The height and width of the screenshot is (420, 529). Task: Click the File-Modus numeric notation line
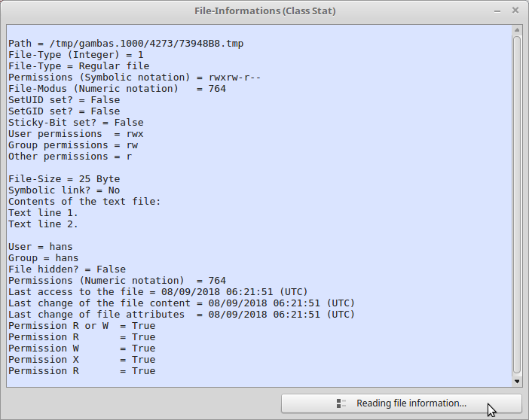pyautogui.click(x=117, y=89)
